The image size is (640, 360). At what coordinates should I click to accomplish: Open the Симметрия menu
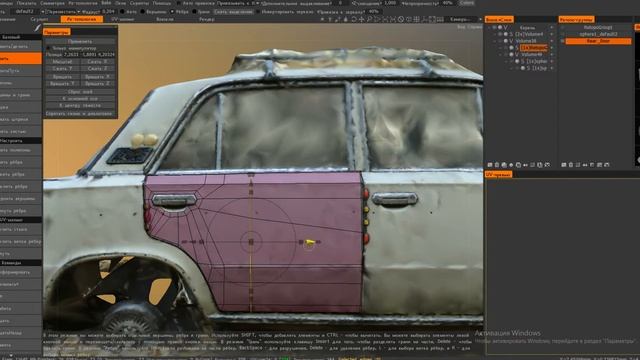[52, 3]
